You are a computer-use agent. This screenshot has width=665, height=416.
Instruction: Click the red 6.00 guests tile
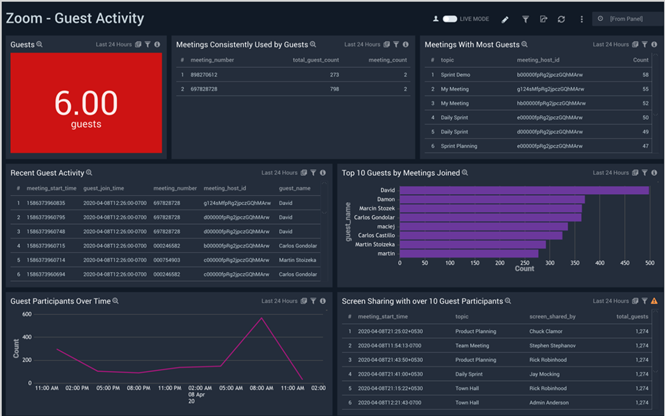(86, 103)
